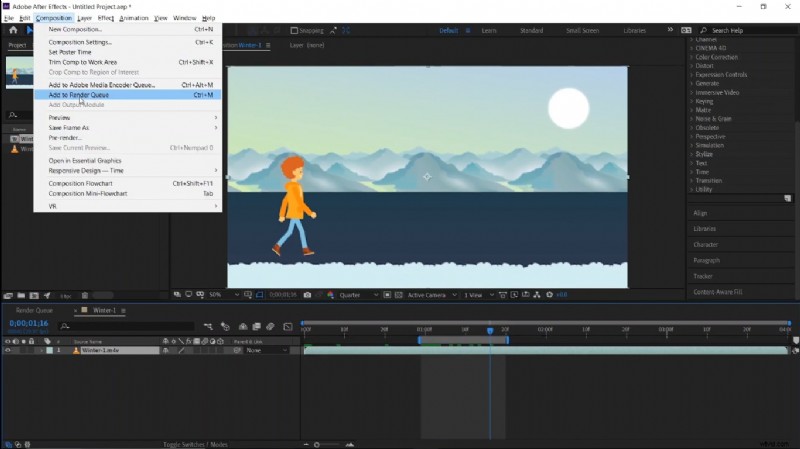The image size is (800, 449).
Task: Open the Quarter resolution dropdown
Action: (359, 295)
